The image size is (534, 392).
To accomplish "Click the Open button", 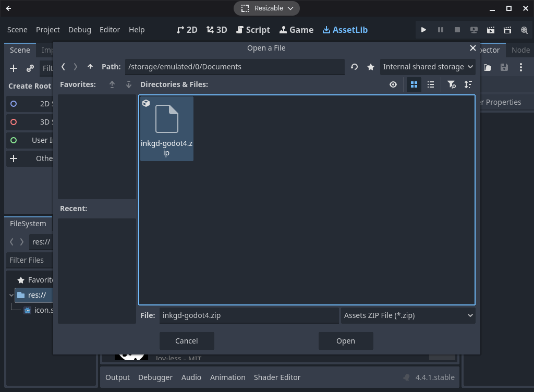I will coord(346,341).
